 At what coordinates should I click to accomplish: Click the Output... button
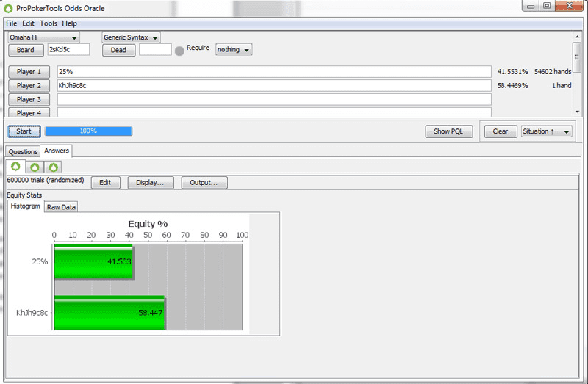[204, 183]
